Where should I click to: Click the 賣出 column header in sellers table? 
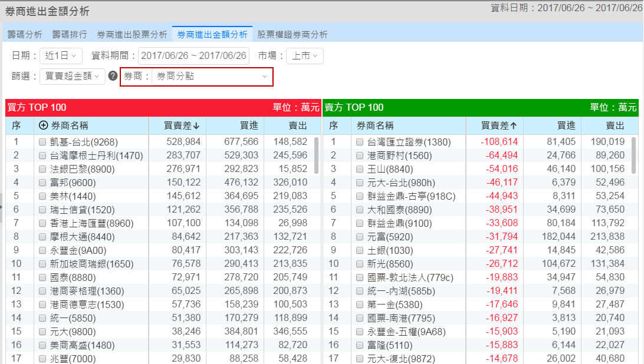pos(615,125)
